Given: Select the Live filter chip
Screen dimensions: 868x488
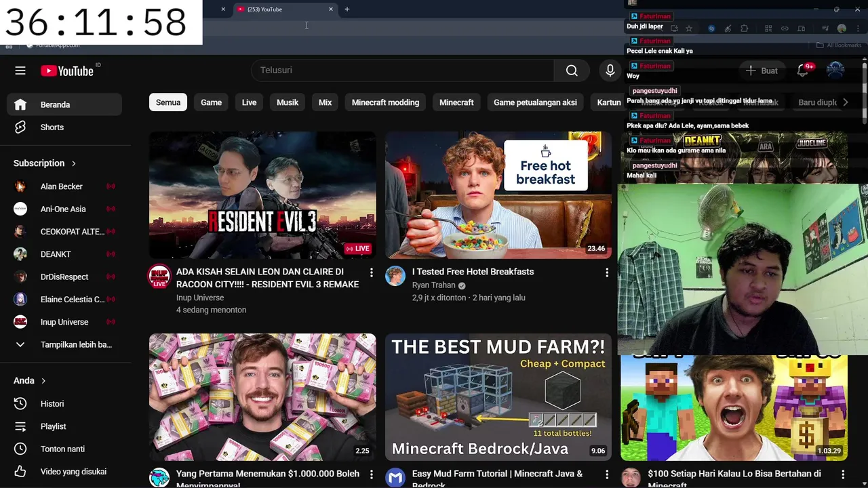Looking at the screenshot, I should (x=249, y=102).
